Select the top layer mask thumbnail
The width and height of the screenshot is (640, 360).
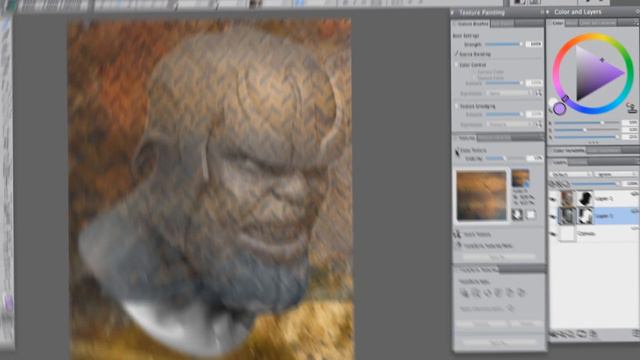585,198
